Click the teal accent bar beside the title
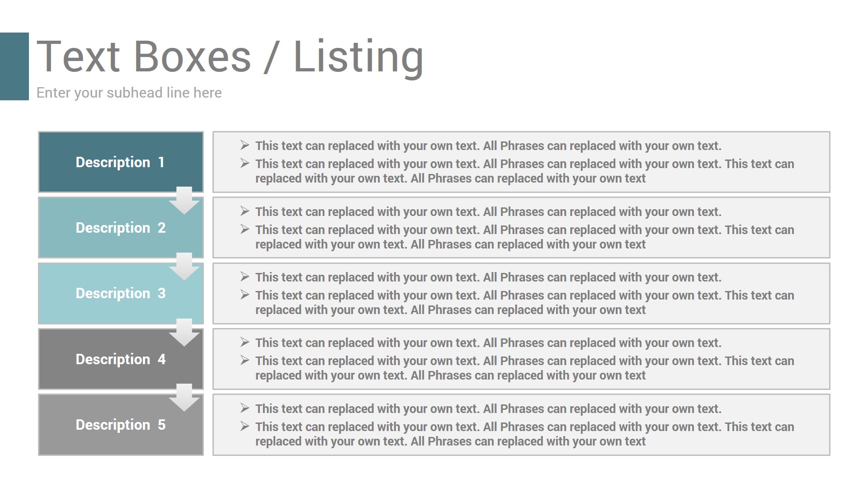 [x=14, y=66]
